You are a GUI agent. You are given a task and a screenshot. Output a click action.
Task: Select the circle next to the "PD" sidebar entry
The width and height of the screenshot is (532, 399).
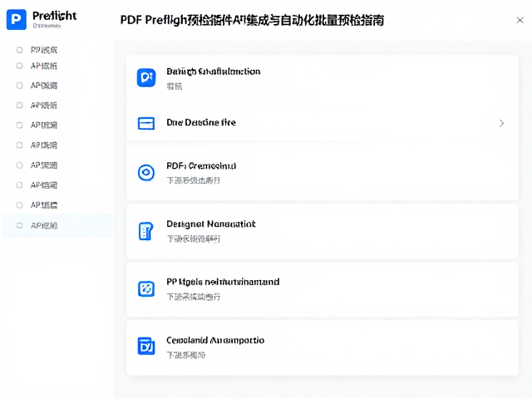coord(20,50)
